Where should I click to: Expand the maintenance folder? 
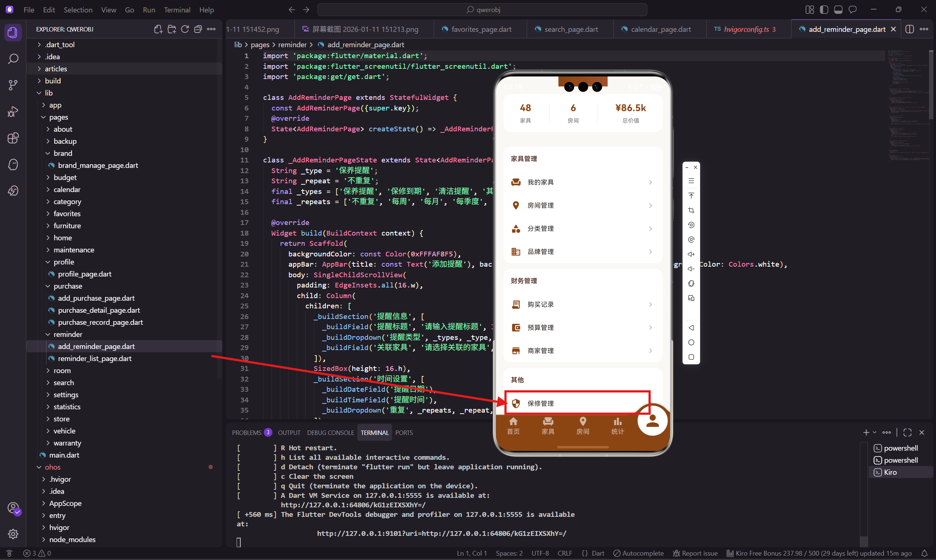(124, 250)
